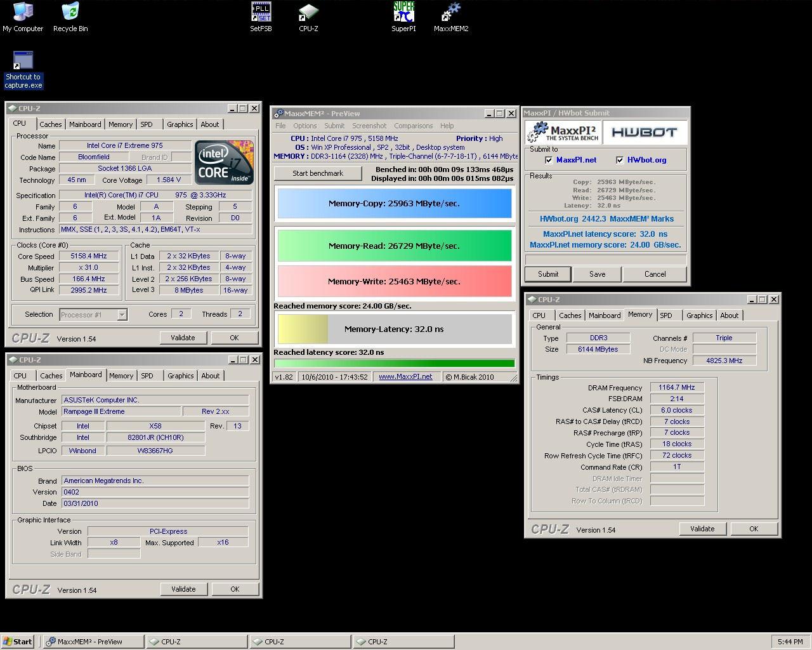
Task: Click the 5:44 PM system tray clock
Action: (x=790, y=642)
